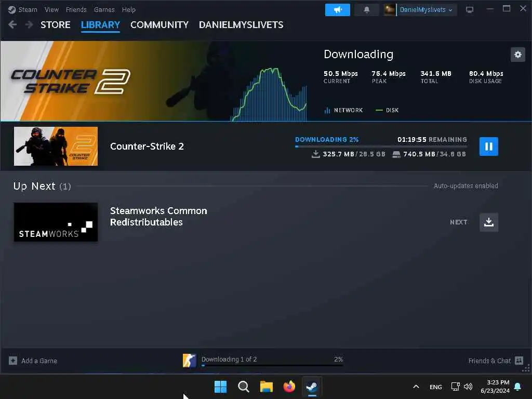Image resolution: width=532 pixels, height=399 pixels.
Task: Open the Games menu
Action: click(x=104, y=9)
